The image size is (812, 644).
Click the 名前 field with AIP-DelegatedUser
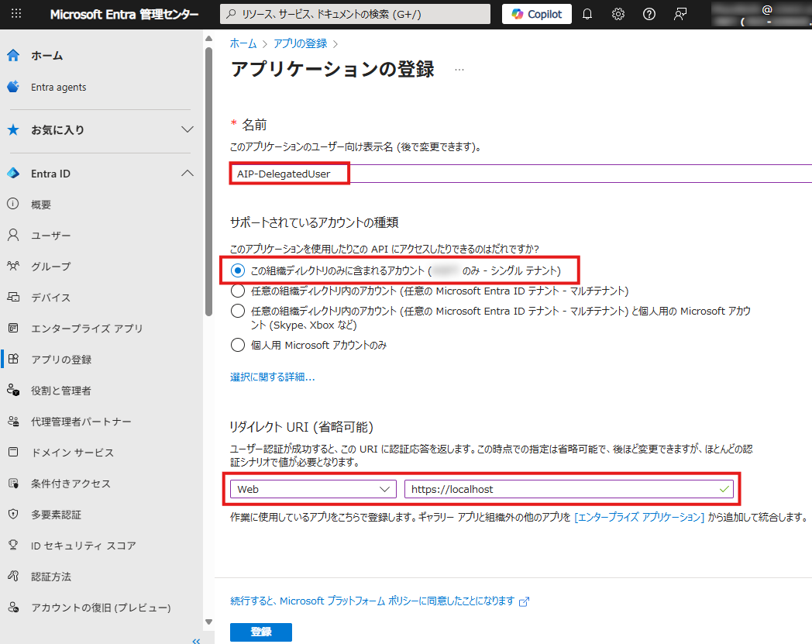(521, 174)
